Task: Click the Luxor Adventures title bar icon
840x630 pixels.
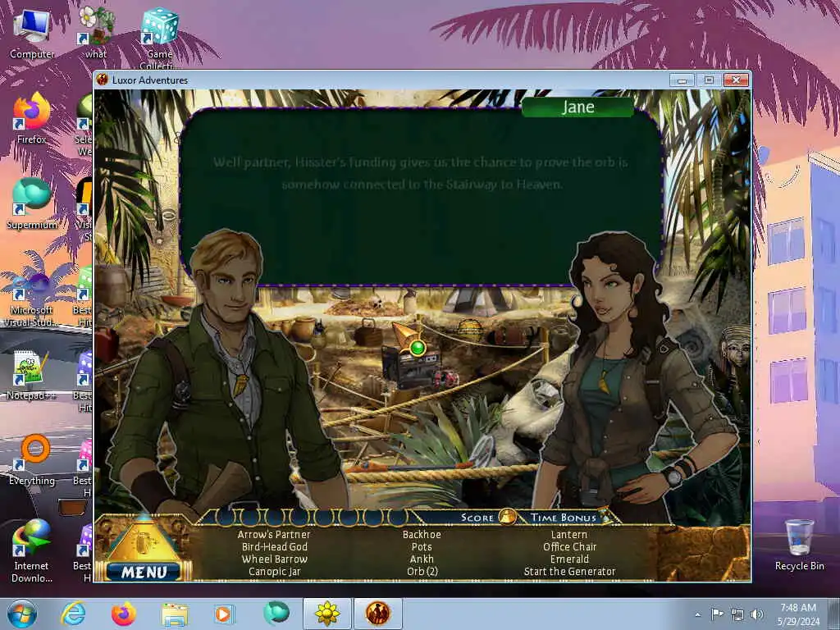Action: 103,80
